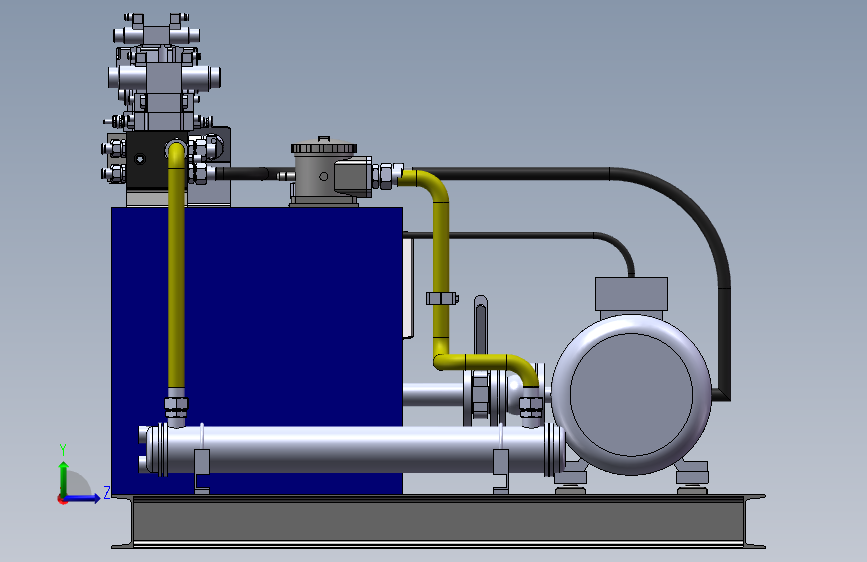Select the clamp on the bent yellow pipe
The width and height of the screenshot is (867, 562).
442,299
